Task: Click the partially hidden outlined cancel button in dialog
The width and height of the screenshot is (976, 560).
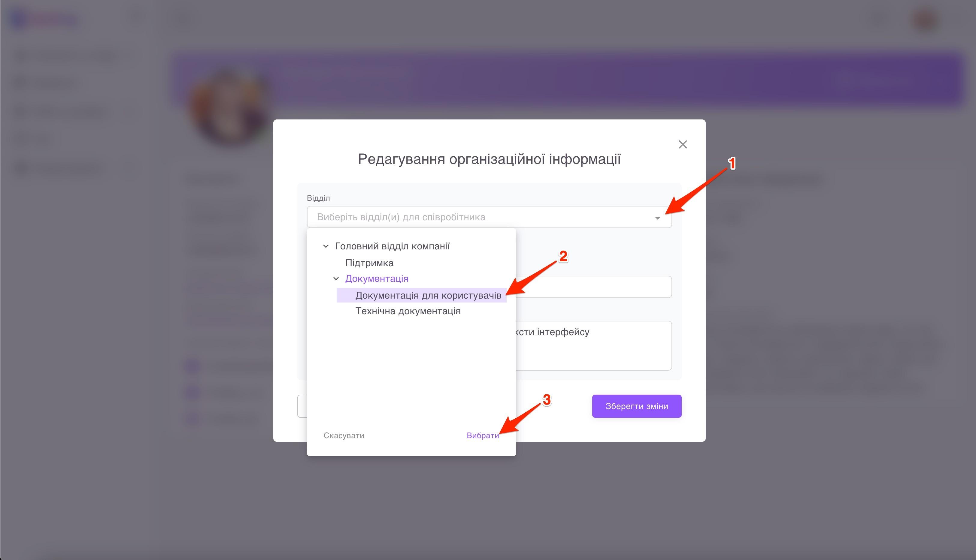Action: tap(302, 406)
